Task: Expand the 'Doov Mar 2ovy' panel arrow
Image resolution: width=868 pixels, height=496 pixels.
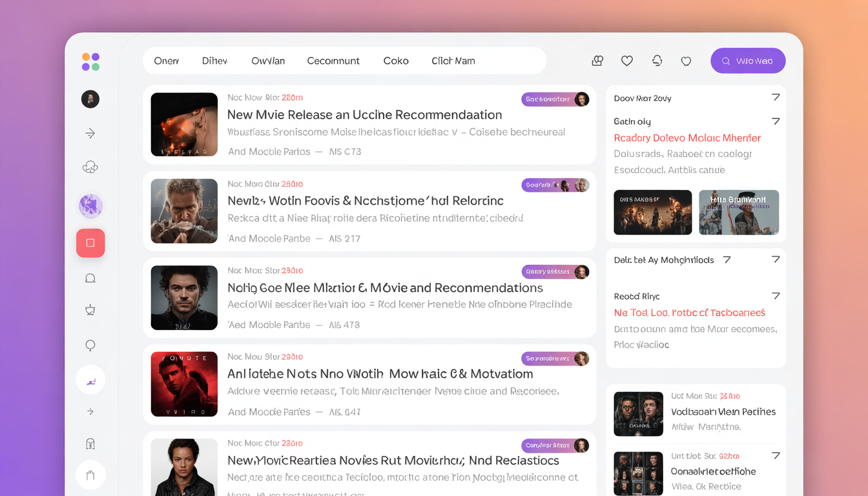Action: point(776,98)
